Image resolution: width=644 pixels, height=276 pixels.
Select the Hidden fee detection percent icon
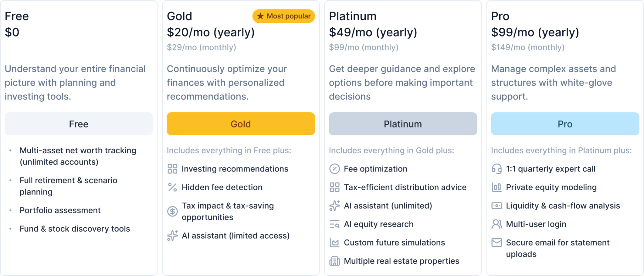[172, 187]
